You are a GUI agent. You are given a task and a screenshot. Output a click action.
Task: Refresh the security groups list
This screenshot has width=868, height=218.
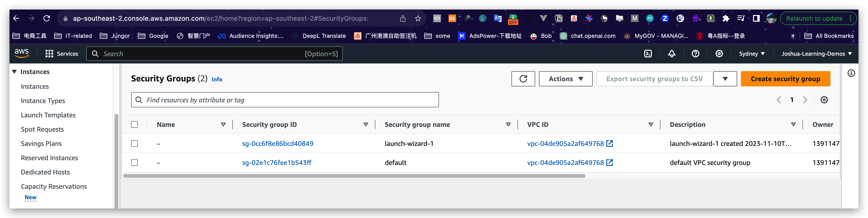click(523, 79)
